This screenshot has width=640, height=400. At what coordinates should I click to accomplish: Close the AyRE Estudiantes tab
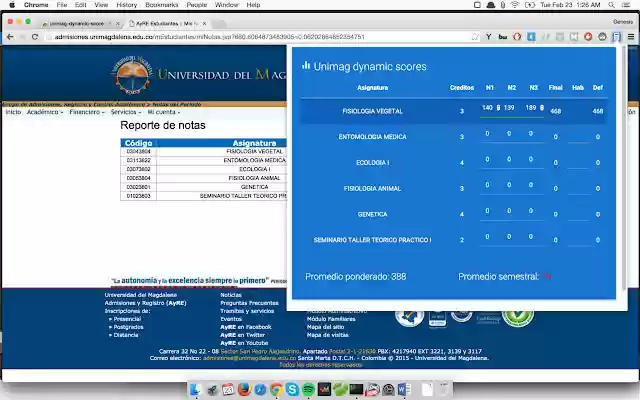(x=204, y=24)
